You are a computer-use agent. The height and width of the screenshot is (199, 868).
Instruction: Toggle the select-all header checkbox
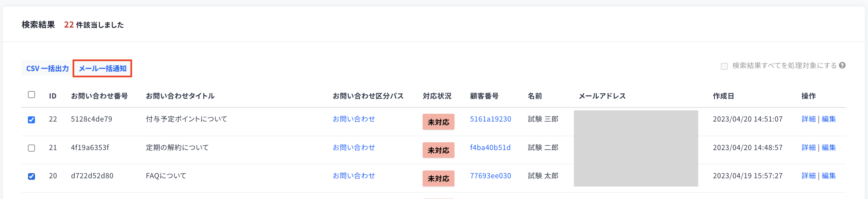tap(31, 95)
